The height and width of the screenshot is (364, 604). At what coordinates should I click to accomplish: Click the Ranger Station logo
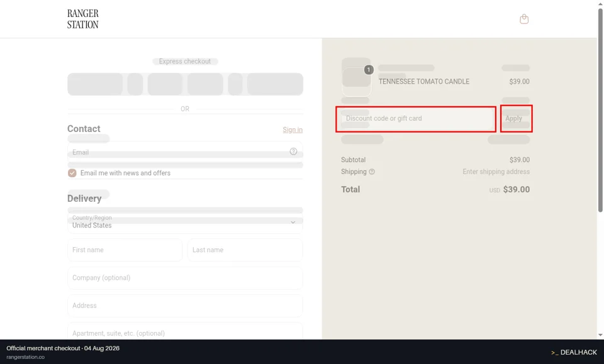pos(83,19)
